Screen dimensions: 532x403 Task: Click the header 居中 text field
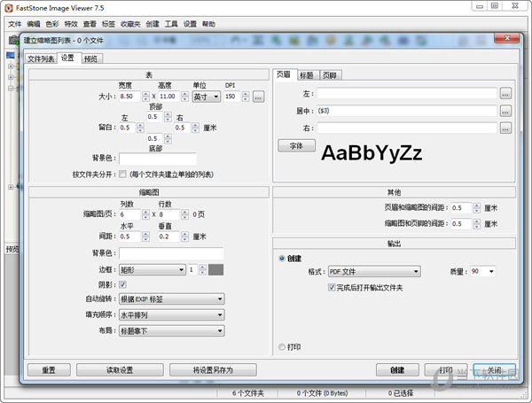(x=407, y=111)
